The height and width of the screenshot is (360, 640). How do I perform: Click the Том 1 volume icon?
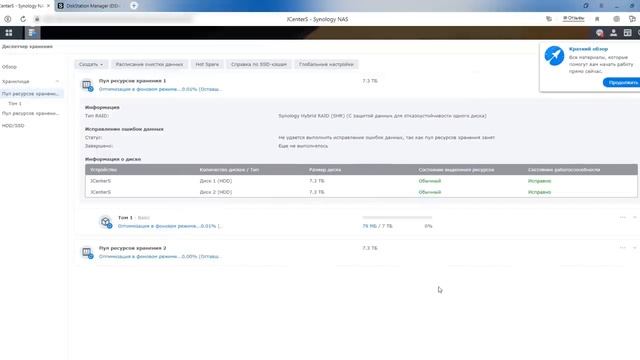(x=106, y=222)
